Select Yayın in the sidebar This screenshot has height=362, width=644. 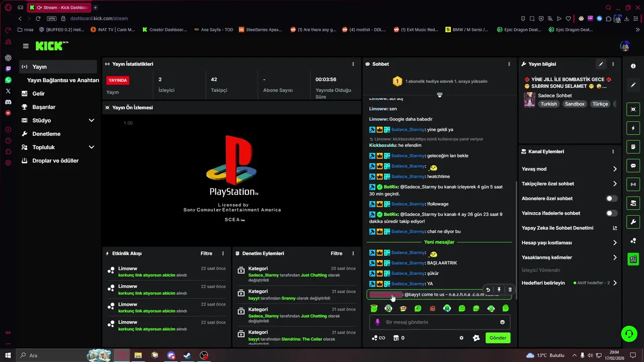click(x=58, y=67)
